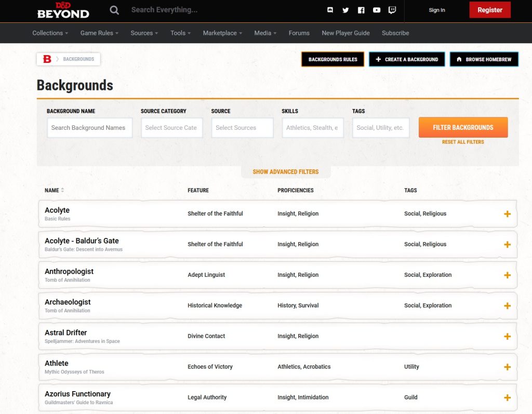Image resolution: width=532 pixels, height=414 pixels.
Task: Open the Acolyte background
Action: (57, 210)
